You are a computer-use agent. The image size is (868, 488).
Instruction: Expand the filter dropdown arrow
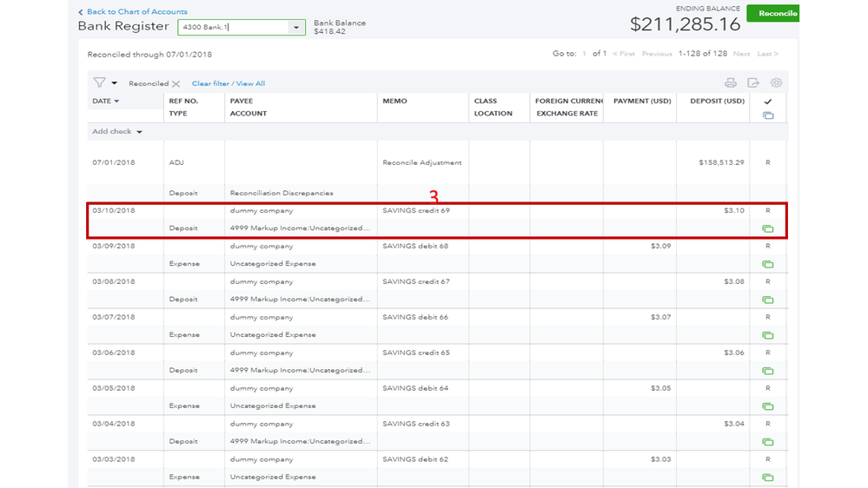point(114,84)
